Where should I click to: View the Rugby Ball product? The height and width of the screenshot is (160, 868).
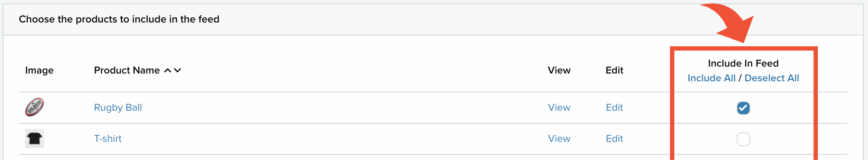tap(559, 107)
